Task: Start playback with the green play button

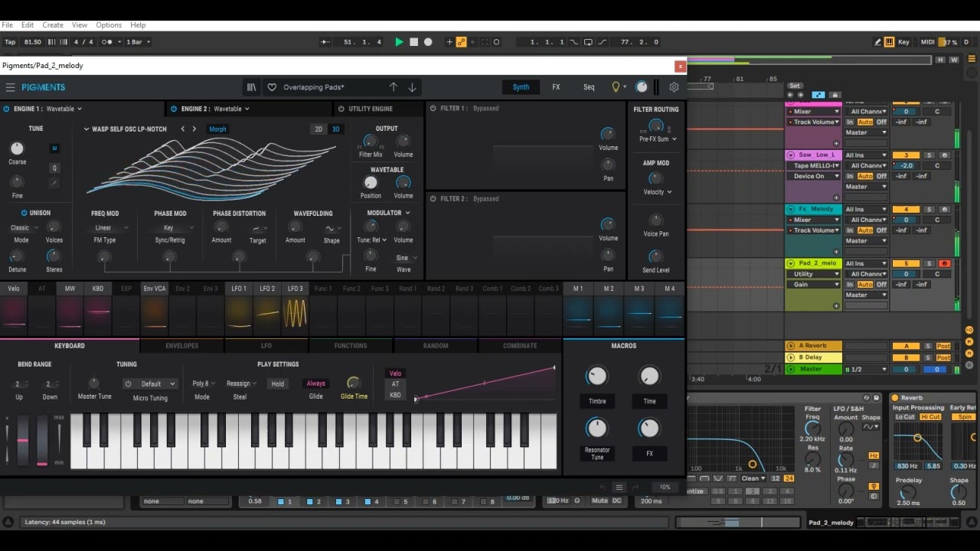Action: [399, 42]
